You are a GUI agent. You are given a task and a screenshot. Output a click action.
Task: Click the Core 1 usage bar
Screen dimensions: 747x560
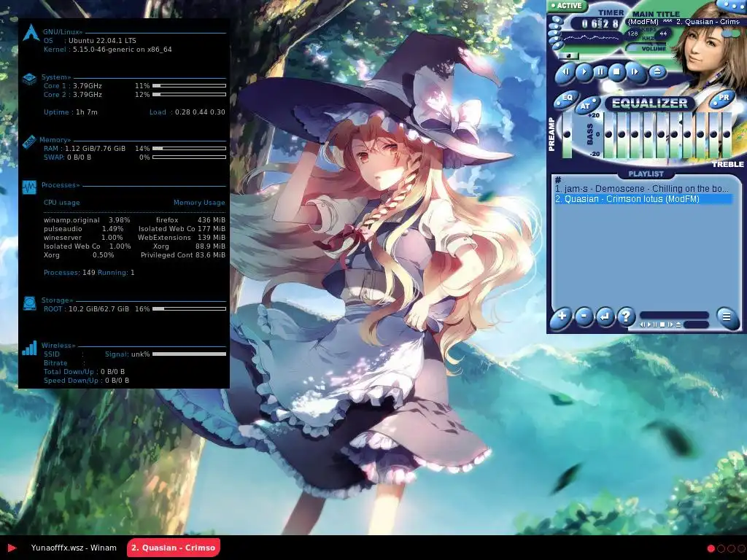point(189,86)
